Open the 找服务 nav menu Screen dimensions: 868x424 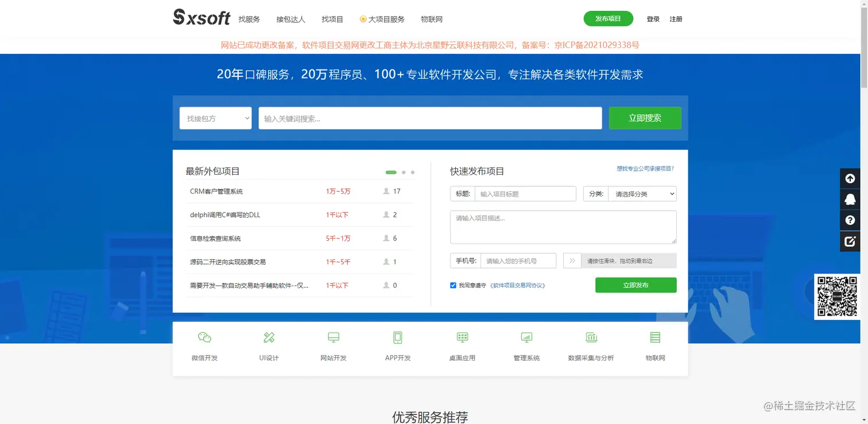click(249, 19)
